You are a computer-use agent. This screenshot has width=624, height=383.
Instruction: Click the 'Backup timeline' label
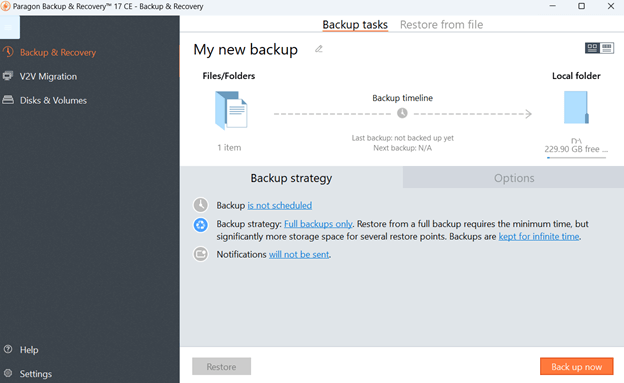(402, 98)
